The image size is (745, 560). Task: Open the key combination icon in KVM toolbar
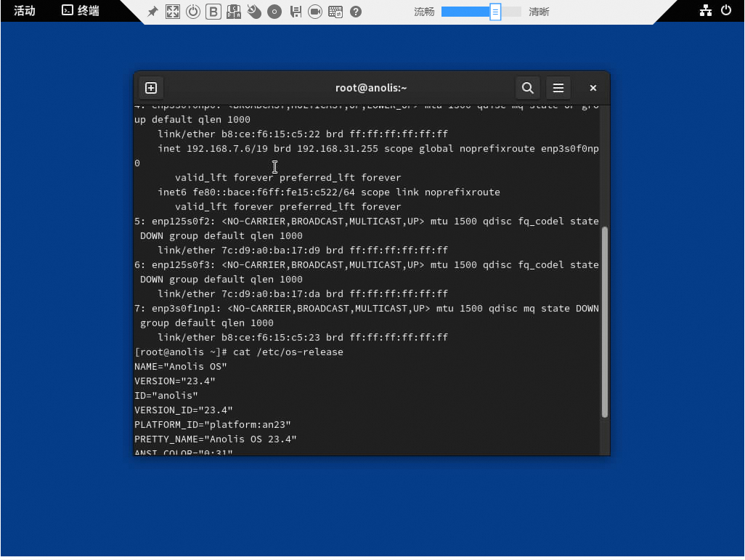coord(234,12)
